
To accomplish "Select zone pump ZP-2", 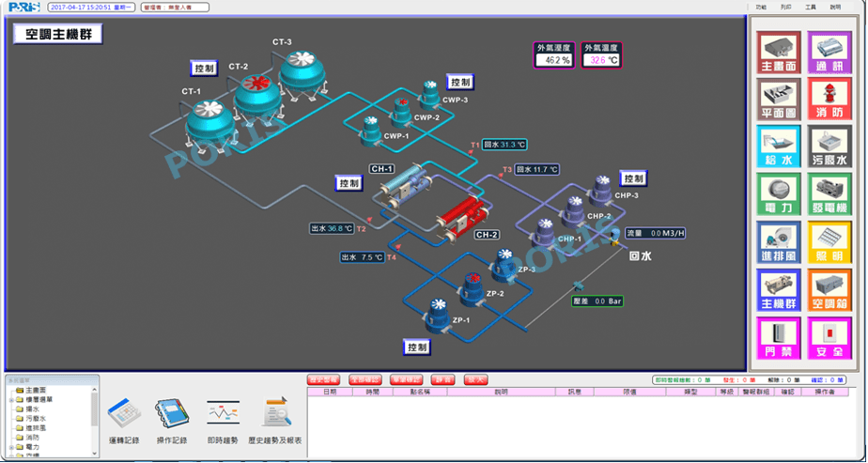I will [x=472, y=290].
